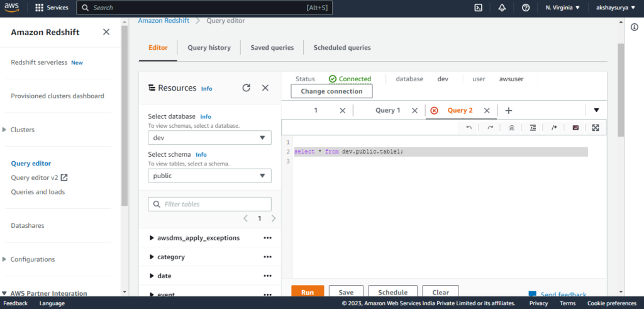
Task: Open the N. Virginia region selector
Action: (x=562, y=8)
